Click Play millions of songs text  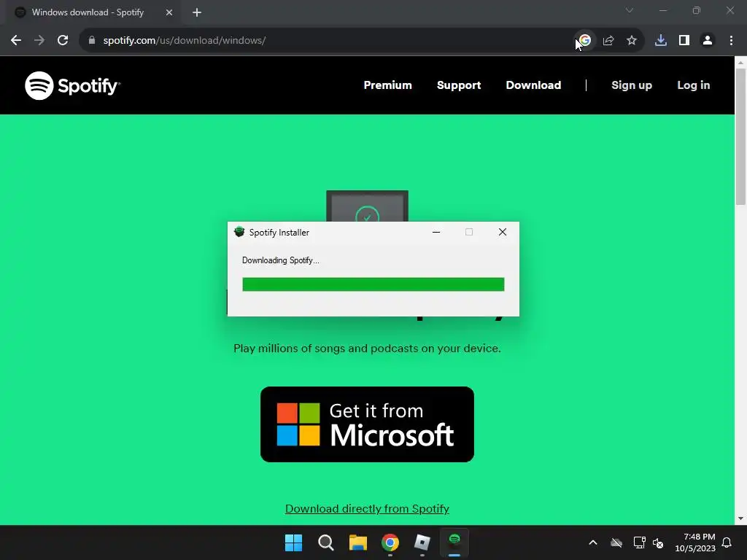367,349
